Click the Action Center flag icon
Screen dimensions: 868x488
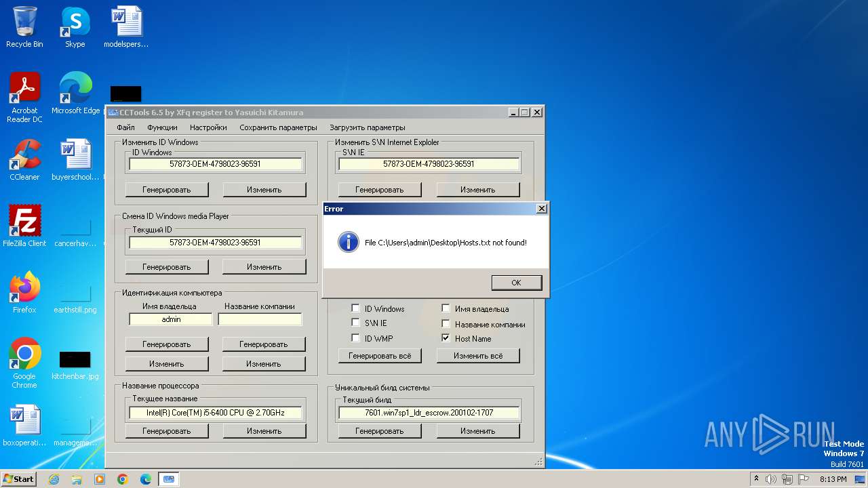[802, 479]
